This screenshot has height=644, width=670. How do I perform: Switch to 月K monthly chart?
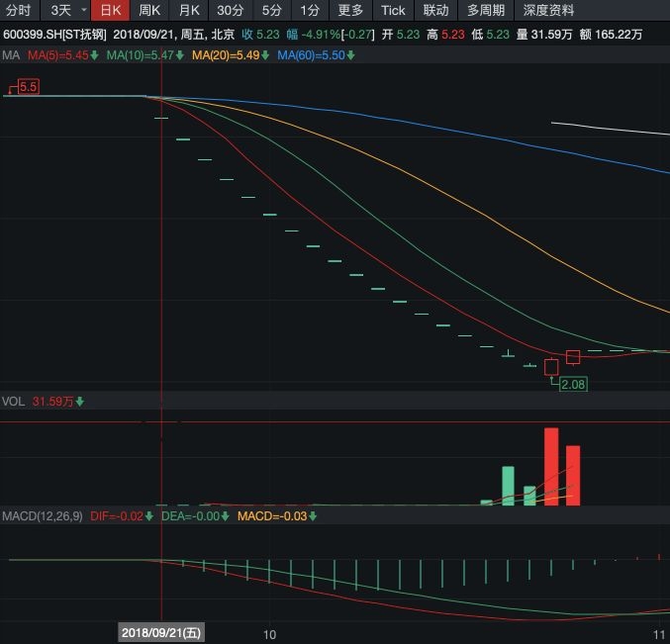(188, 11)
